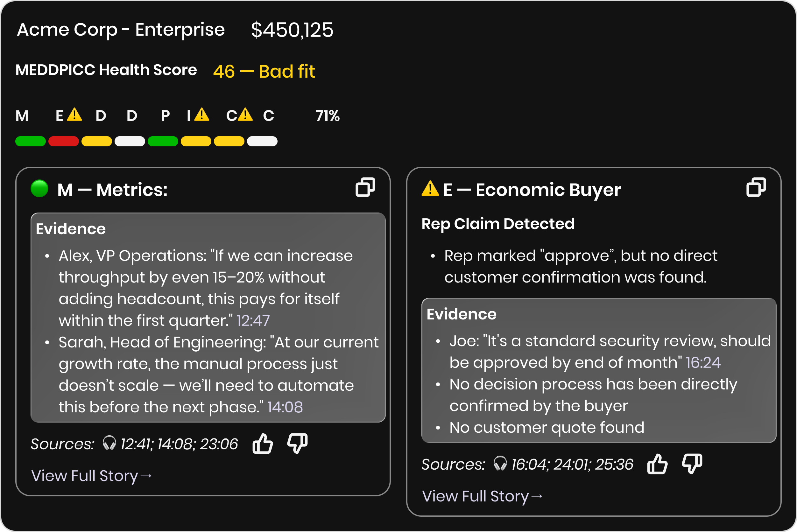Open View Full Story under Metrics
797x532 pixels.
coord(92,476)
